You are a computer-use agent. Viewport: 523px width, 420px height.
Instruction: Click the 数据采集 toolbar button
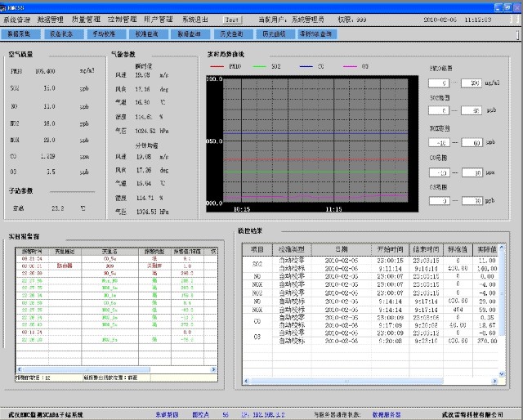pyautogui.click(x=20, y=34)
